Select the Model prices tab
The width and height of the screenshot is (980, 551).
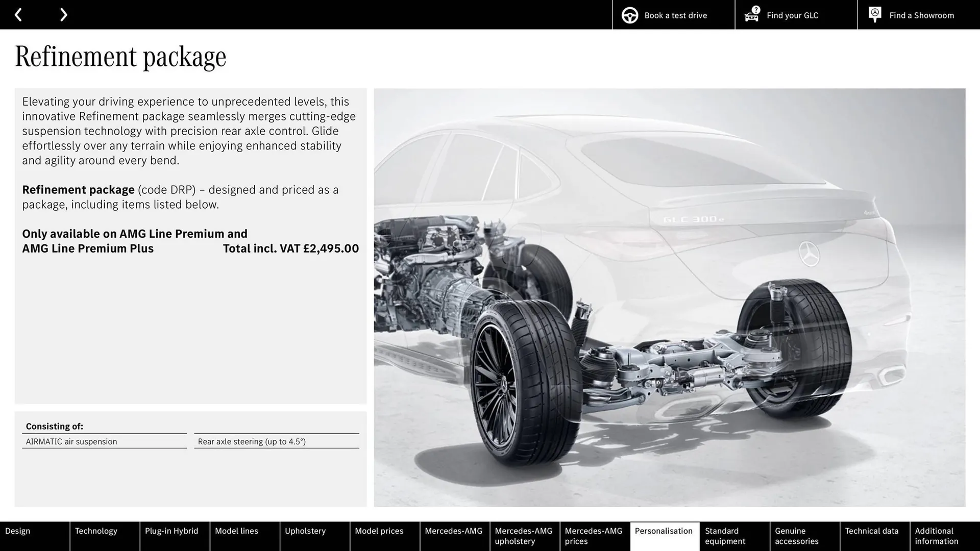(384, 536)
